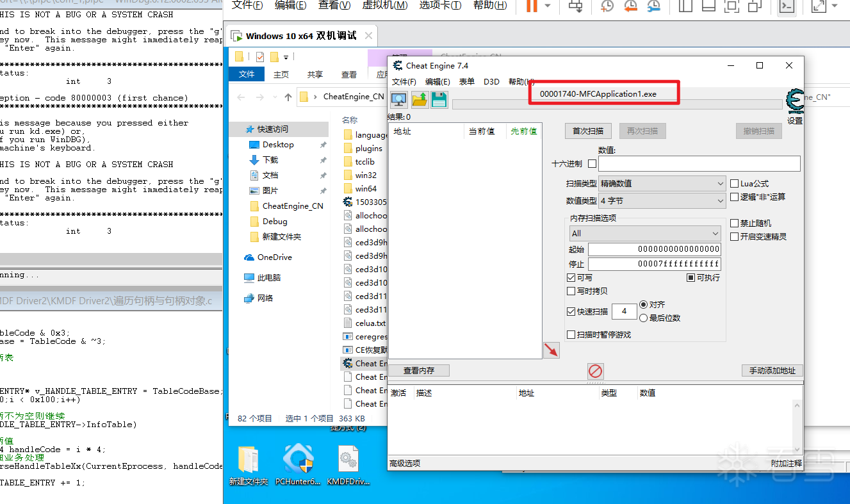Image resolution: width=850 pixels, height=504 pixels.
Task: Click Explorer properties quick-access icon
Action: 260,56
